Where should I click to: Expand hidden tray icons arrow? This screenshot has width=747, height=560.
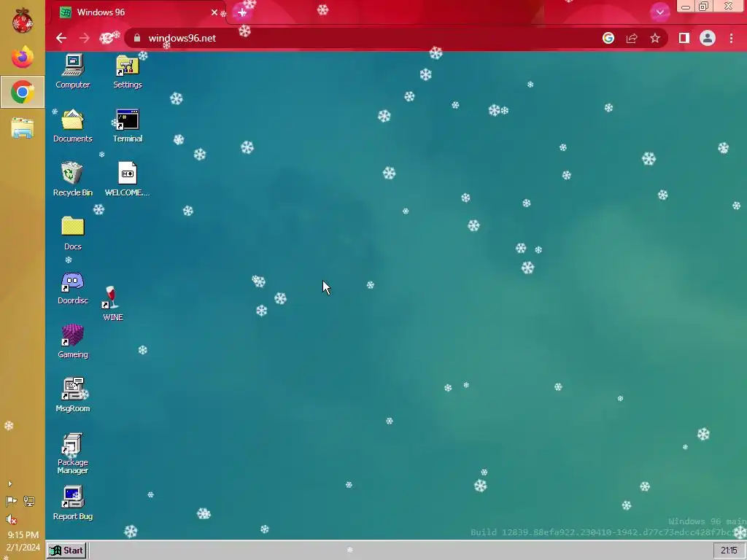point(10,484)
